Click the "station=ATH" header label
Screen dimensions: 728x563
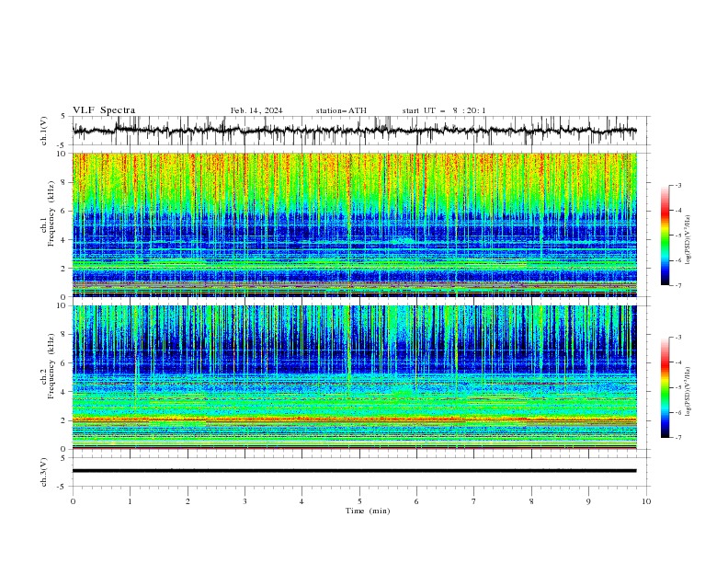pos(341,110)
